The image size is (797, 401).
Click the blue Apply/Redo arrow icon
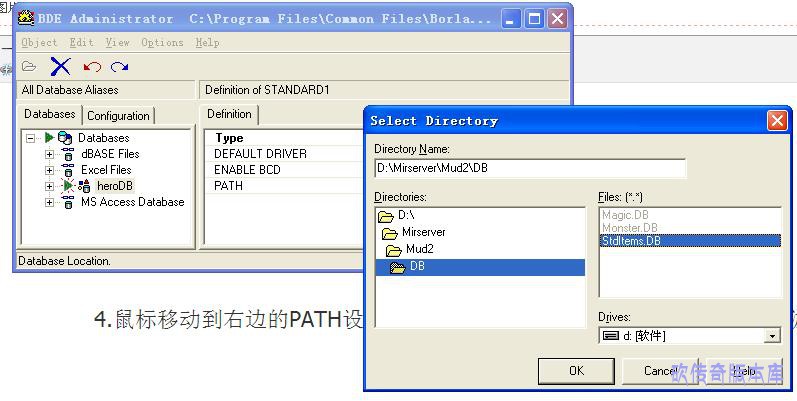tap(120, 66)
